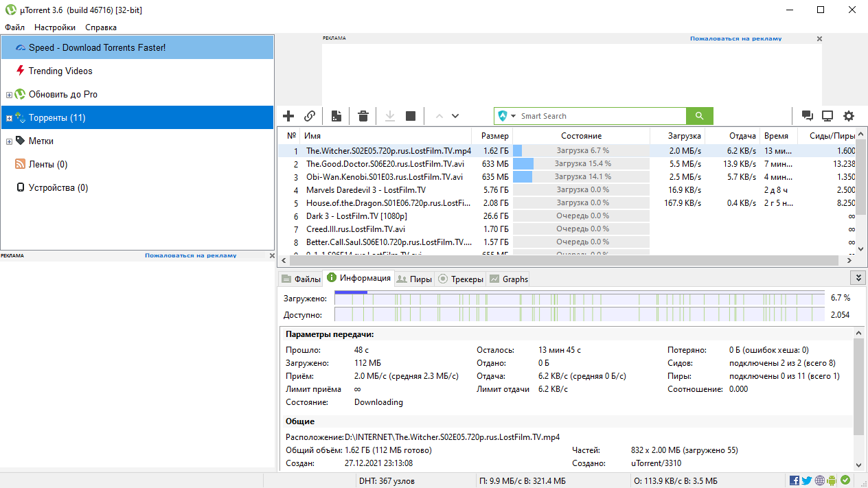Open search provider dropdown arrow
The height and width of the screenshot is (488, 868).
pos(514,116)
